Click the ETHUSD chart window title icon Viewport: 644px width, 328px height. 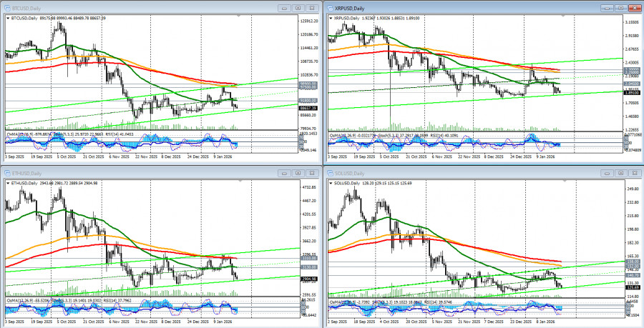point(7,173)
